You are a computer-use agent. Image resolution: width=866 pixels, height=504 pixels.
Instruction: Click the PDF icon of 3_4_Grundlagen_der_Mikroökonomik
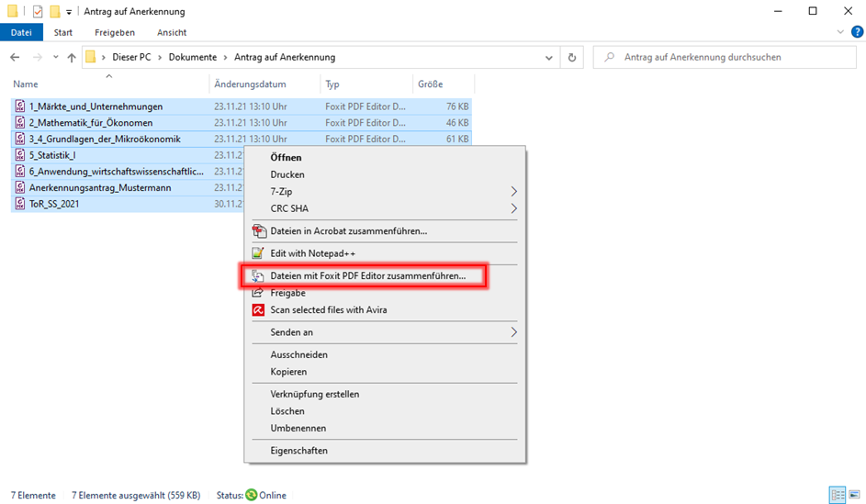point(20,139)
